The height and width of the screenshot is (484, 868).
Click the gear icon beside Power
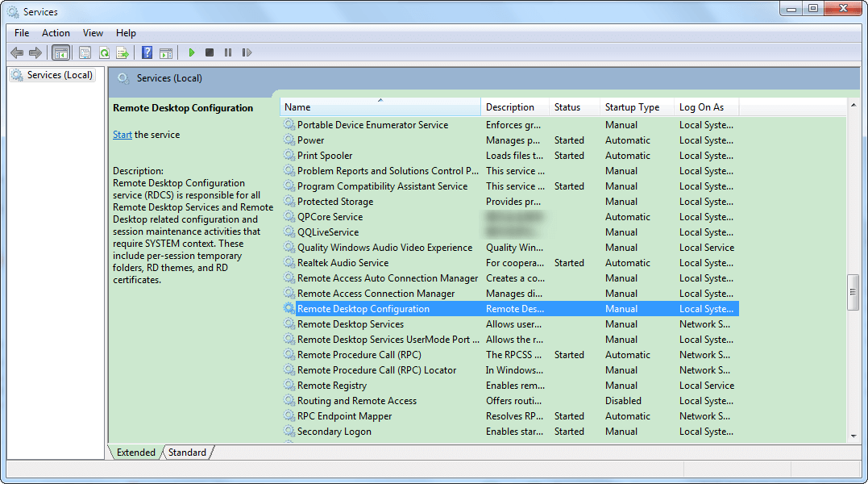tap(289, 140)
